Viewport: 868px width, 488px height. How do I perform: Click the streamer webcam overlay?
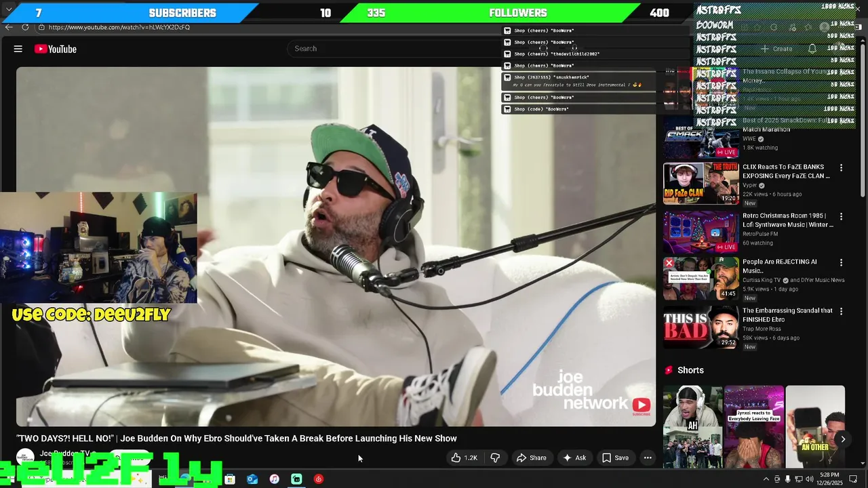pyautogui.click(x=98, y=247)
